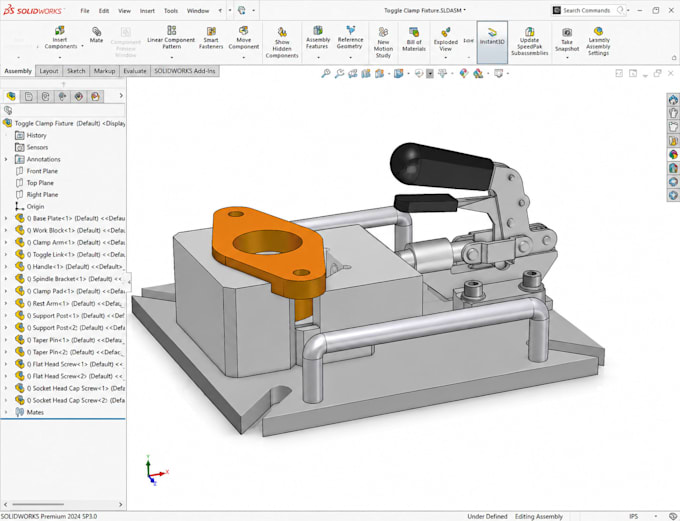Select Spindle Bracket<1> in feature tree
This screenshot has height=521, width=680.
tap(70, 279)
